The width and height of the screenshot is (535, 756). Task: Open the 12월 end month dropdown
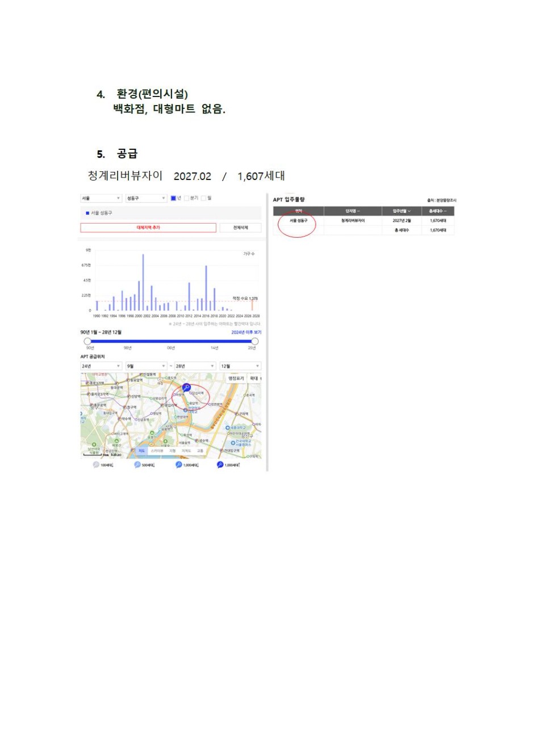(240, 366)
